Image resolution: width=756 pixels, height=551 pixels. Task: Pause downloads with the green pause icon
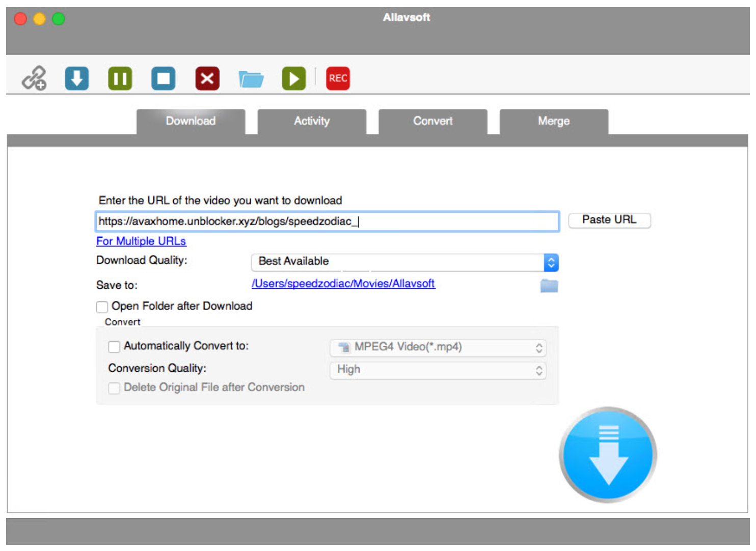point(120,78)
